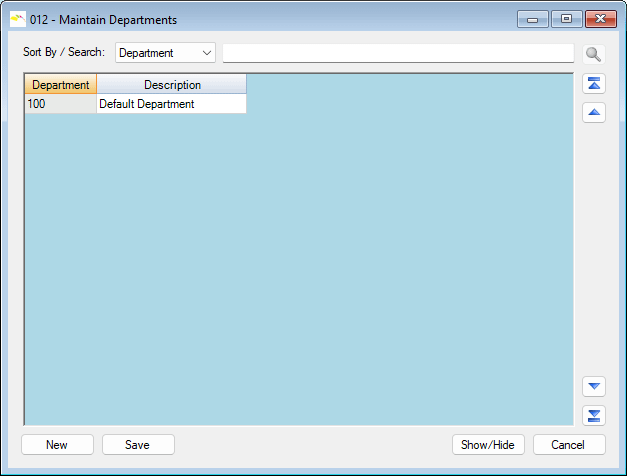Cancel and exit the dialog
This screenshot has width=627, height=476.
(569, 445)
